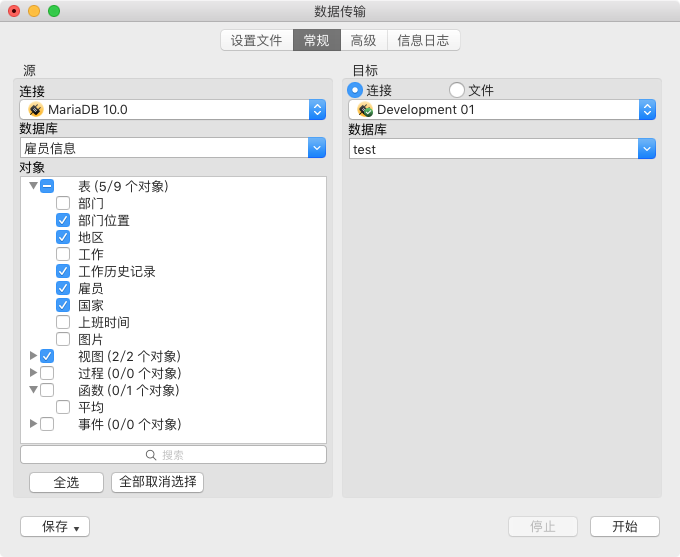The height and width of the screenshot is (557, 680).
Task: Click in the 搜索 search field
Action: (x=173, y=455)
